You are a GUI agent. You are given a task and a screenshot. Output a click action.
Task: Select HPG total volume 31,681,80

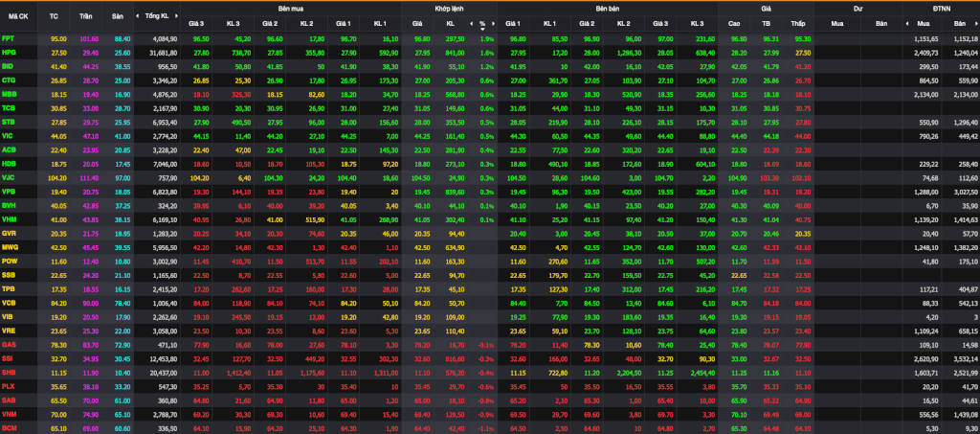163,53
